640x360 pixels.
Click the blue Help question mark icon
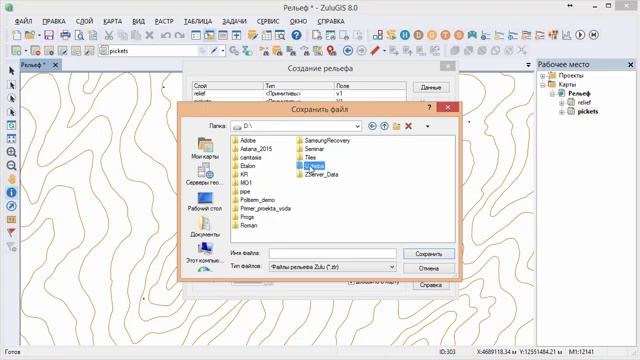coord(296,35)
